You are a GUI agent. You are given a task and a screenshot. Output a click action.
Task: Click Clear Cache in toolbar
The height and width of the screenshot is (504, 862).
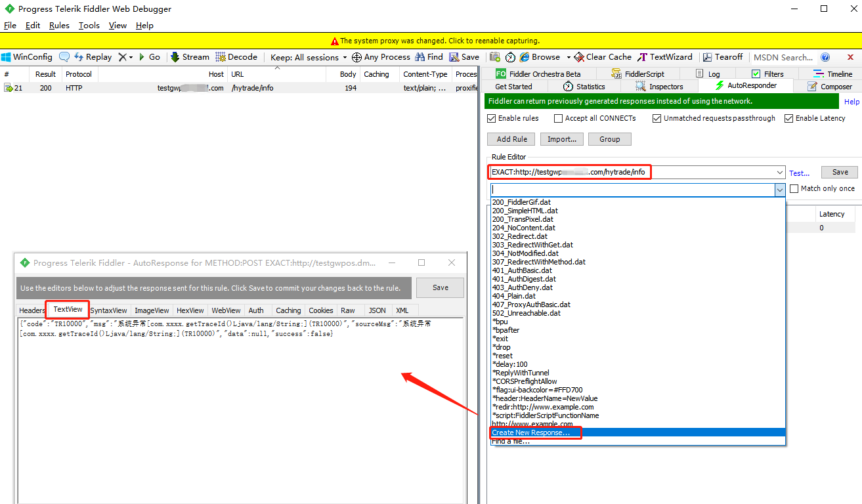603,57
